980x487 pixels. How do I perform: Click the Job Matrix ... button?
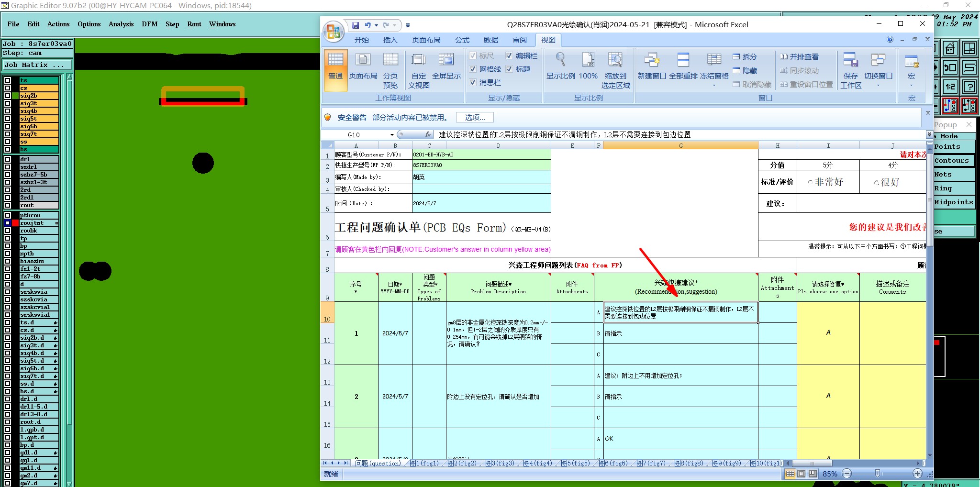click(37, 65)
